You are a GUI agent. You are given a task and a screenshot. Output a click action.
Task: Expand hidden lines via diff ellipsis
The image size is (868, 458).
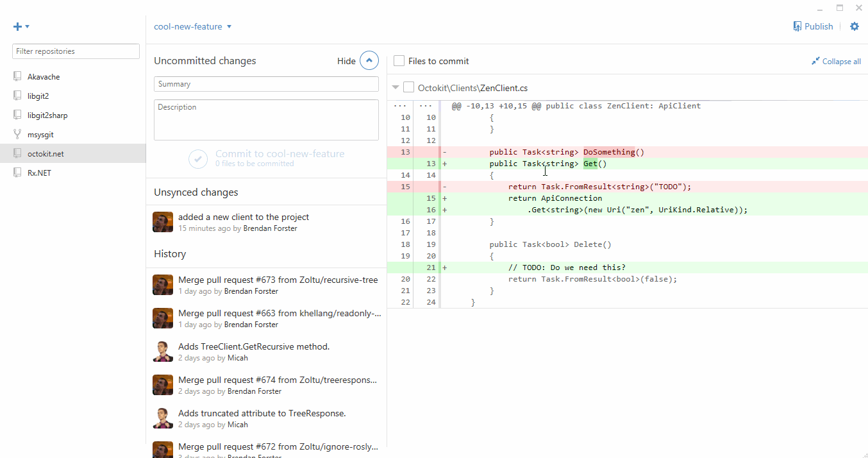399,106
